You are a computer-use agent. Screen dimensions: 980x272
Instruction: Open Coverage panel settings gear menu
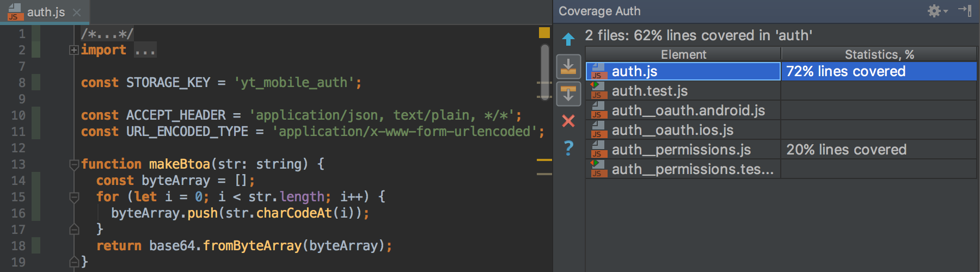coord(937,11)
